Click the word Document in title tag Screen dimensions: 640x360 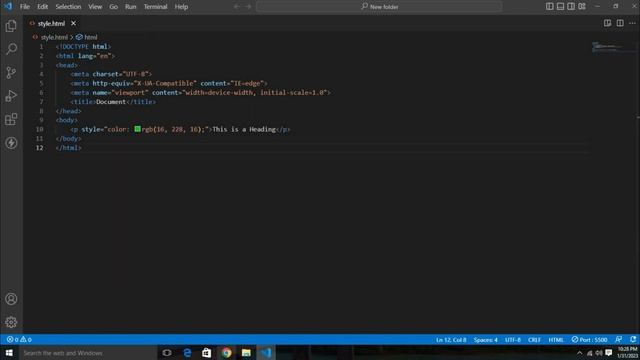111,102
